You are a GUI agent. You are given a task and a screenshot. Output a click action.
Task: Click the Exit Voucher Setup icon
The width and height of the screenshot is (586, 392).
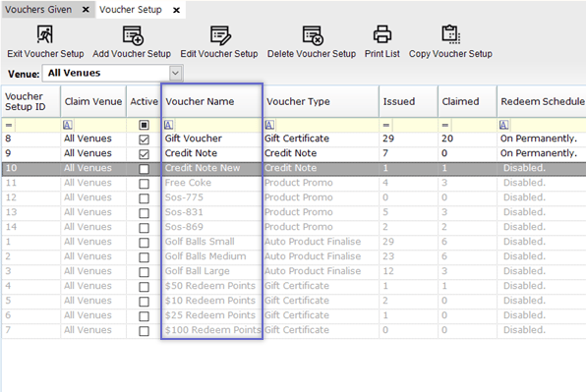pyautogui.click(x=45, y=34)
